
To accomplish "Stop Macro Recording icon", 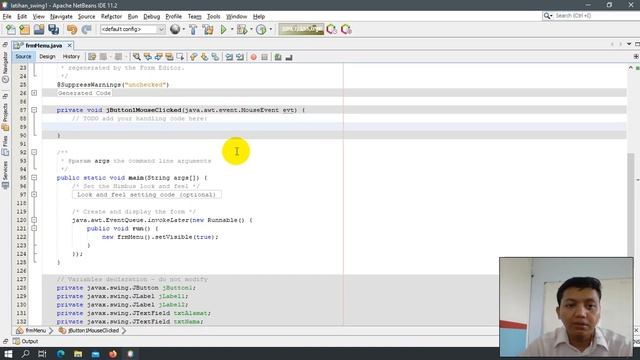I will pyautogui.click(x=264, y=57).
